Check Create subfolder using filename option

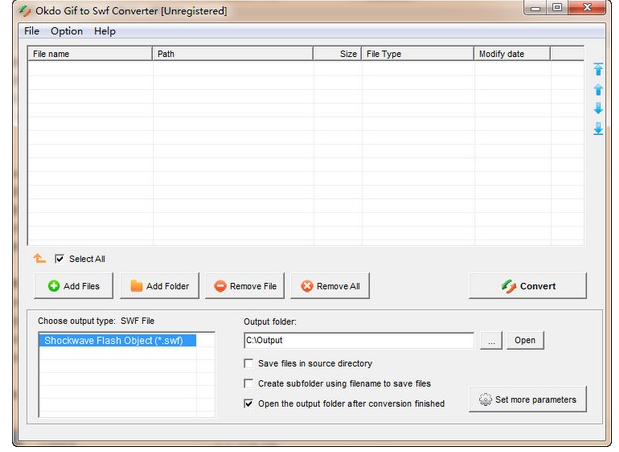pyautogui.click(x=248, y=383)
